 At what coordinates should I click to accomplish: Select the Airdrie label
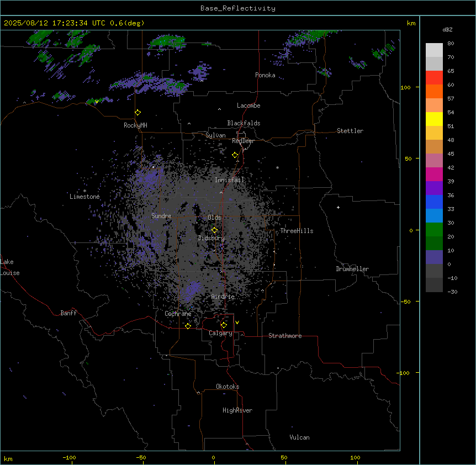(223, 297)
